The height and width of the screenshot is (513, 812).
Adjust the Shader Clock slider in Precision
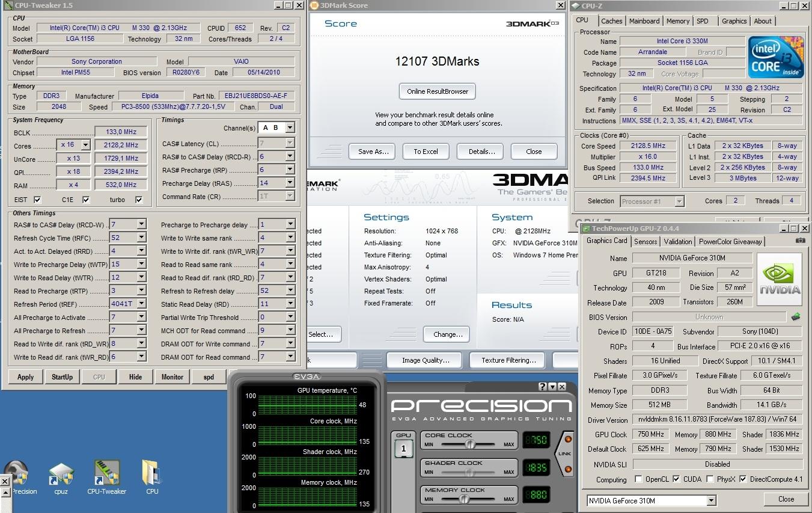click(x=469, y=472)
